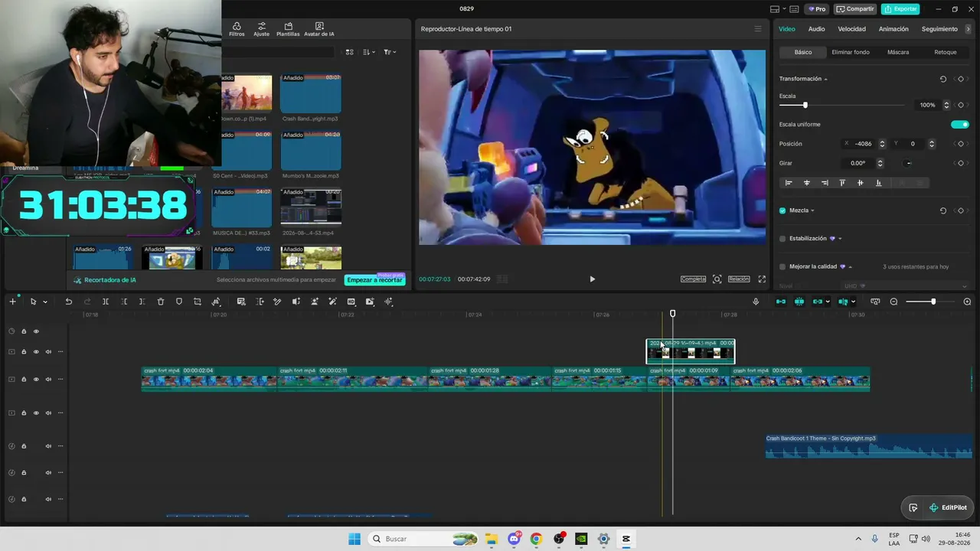Select the crop tool in timeline toolbar
The image size is (980, 551).
198,302
